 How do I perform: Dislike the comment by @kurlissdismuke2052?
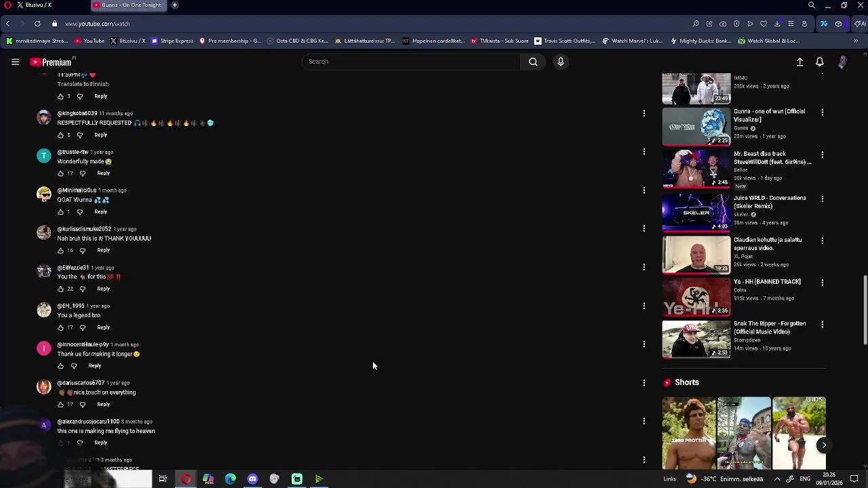pyautogui.click(x=82, y=251)
